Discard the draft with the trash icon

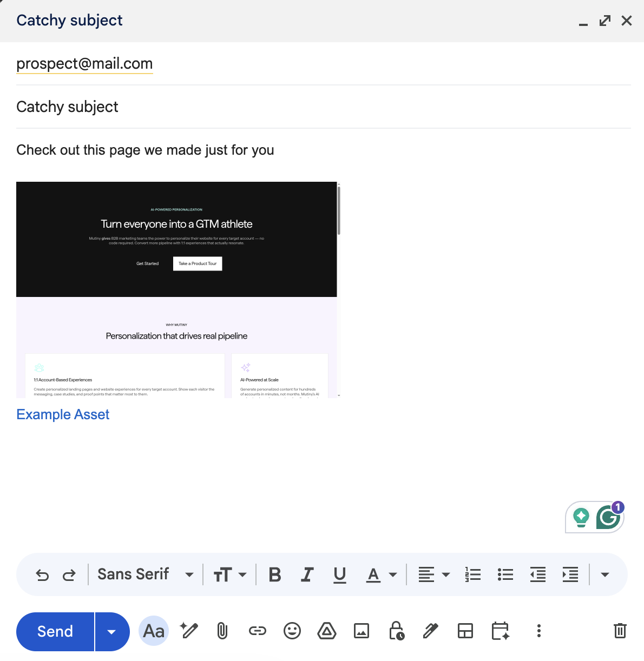(620, 631)
